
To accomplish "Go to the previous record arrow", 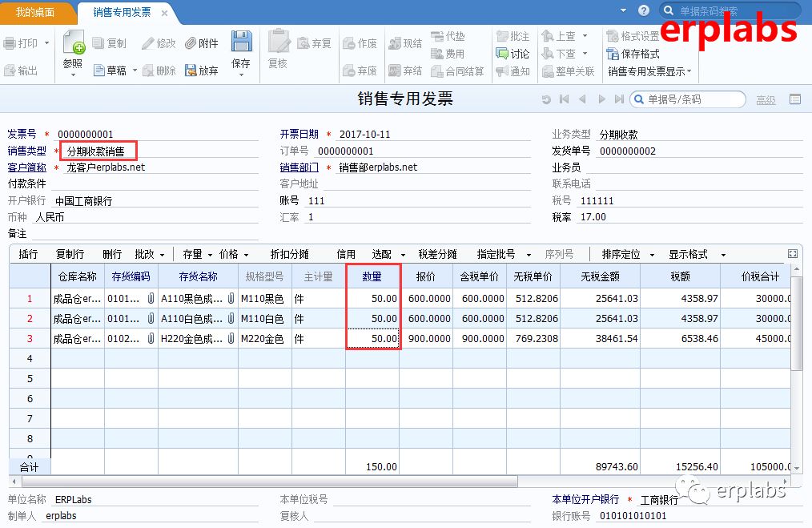I will [x=583, y=99].
